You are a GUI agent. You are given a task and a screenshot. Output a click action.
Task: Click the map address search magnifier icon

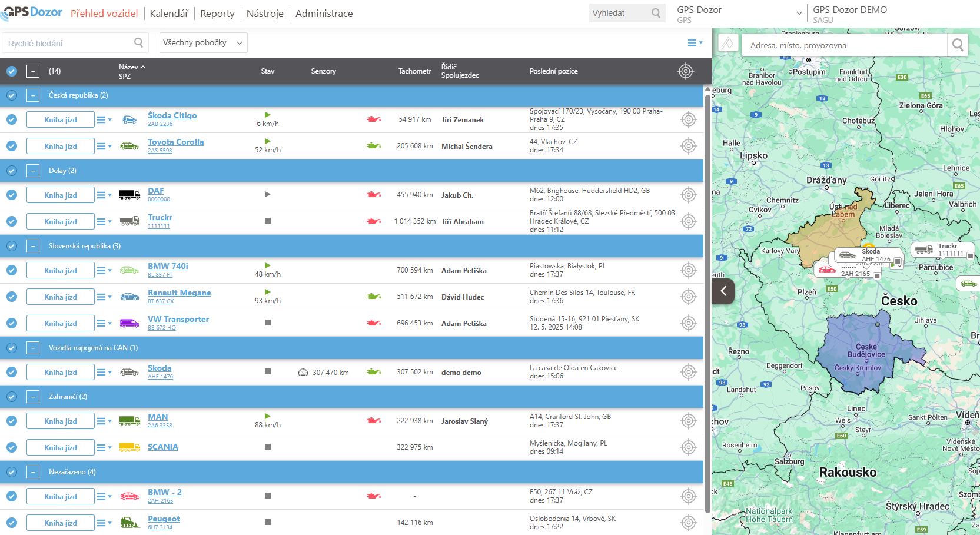click(x=958, y=45)
